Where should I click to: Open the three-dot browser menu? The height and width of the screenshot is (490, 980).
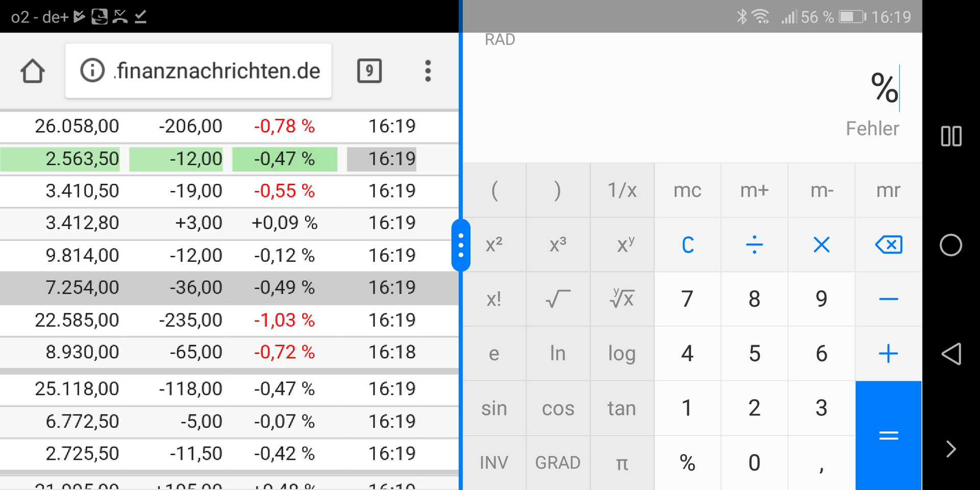(x=428, y=71)
